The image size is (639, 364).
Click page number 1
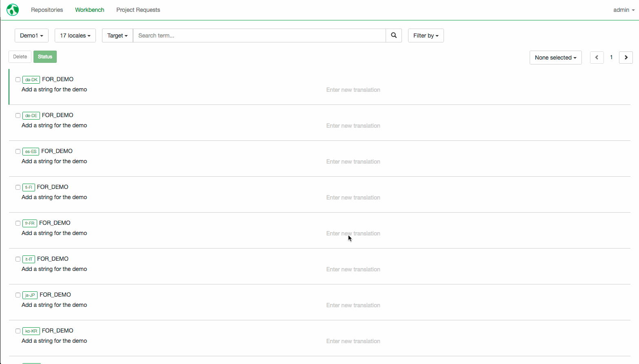pos(611,57)
